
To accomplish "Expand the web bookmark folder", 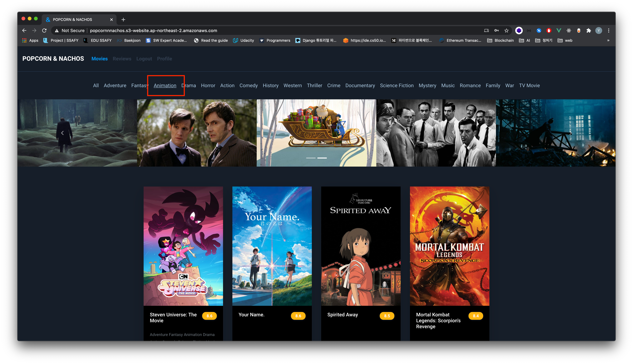I will (x=565, y=40).
